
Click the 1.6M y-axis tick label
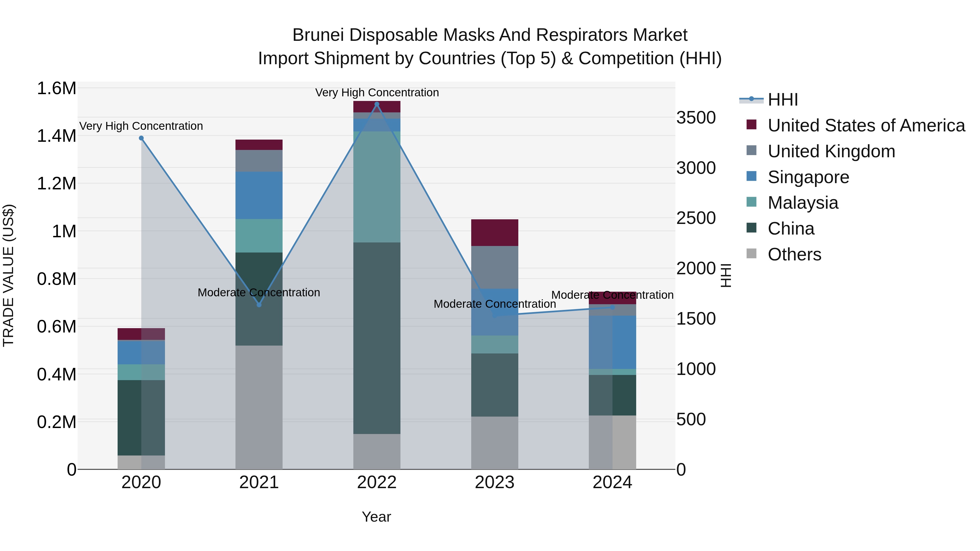[x=57, y=88]
